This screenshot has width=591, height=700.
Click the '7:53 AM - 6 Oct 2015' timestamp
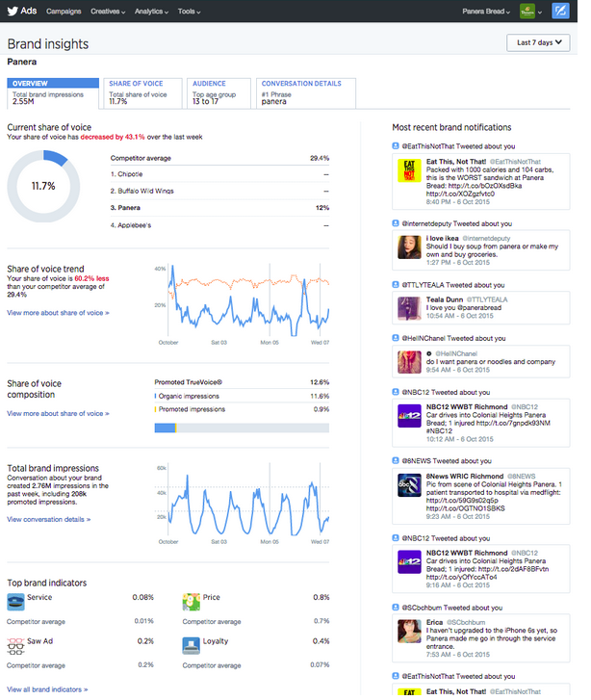click(x=457, y=655)
